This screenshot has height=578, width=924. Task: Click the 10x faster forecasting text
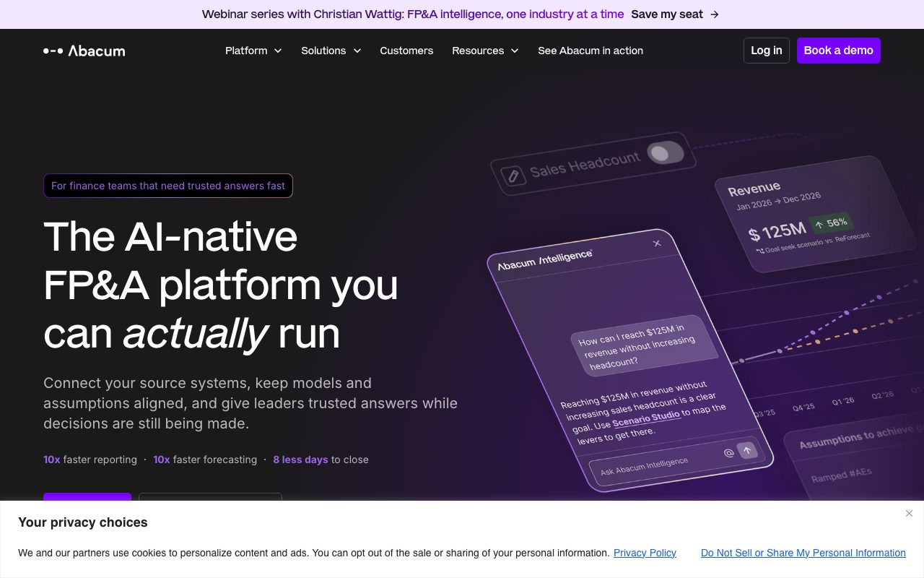205,460
